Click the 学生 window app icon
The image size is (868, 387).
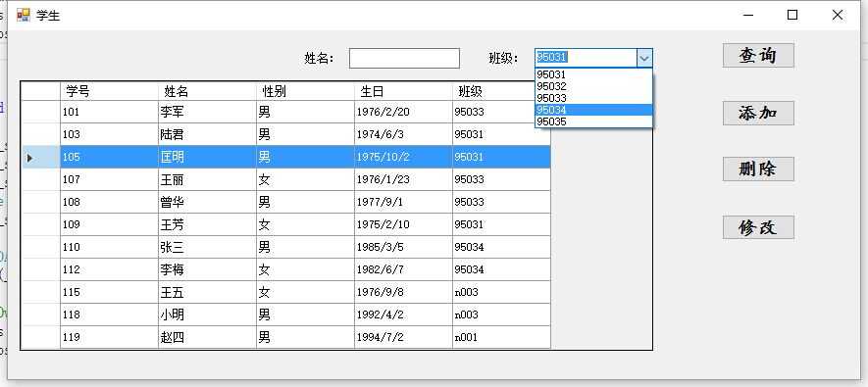[x=24, y=15]
